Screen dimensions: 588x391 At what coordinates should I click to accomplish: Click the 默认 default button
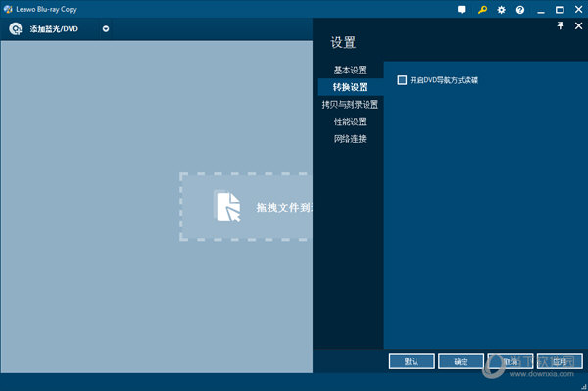tap(412, 361)
